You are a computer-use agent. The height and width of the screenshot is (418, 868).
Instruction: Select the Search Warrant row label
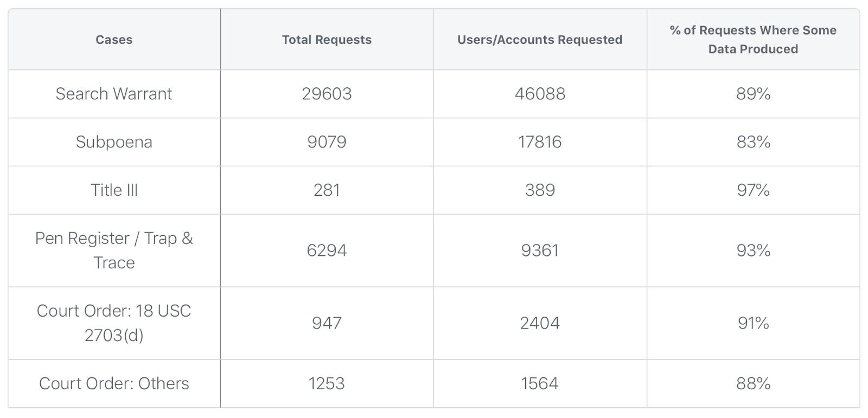click(114, 94)
